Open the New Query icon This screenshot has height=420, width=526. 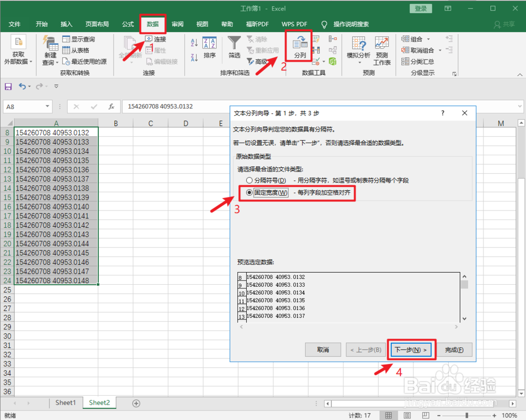(x=50, y=50)
